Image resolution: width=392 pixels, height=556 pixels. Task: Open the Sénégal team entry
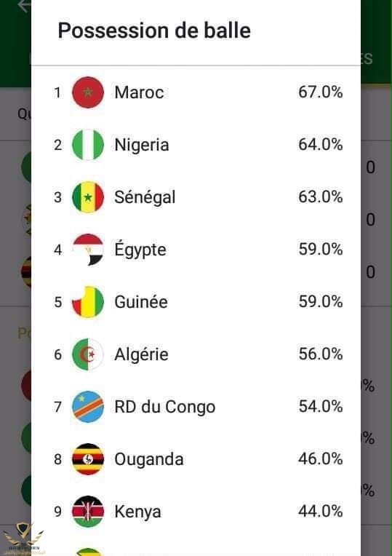coord(145,197)
